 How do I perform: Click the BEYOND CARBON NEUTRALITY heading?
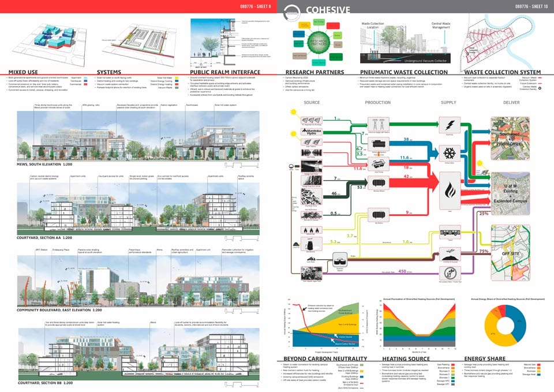coord(325,359)
